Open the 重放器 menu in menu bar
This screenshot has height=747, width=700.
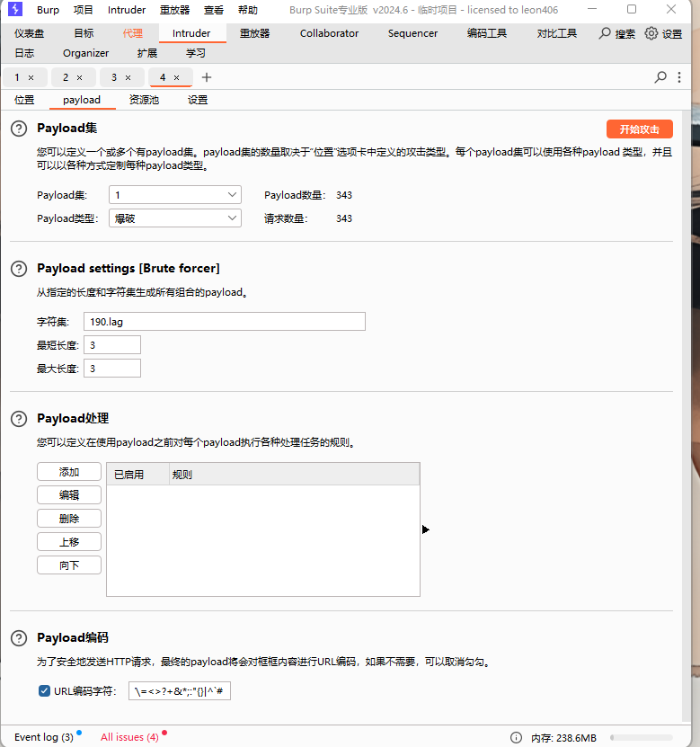click(x=174, y=10)
